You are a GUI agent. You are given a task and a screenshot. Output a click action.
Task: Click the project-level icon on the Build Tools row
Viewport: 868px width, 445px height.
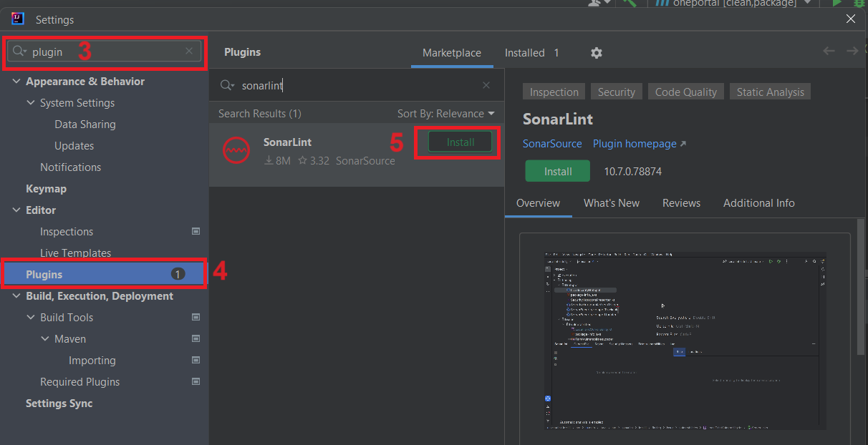pyautogui.click(x=196, y=318)
